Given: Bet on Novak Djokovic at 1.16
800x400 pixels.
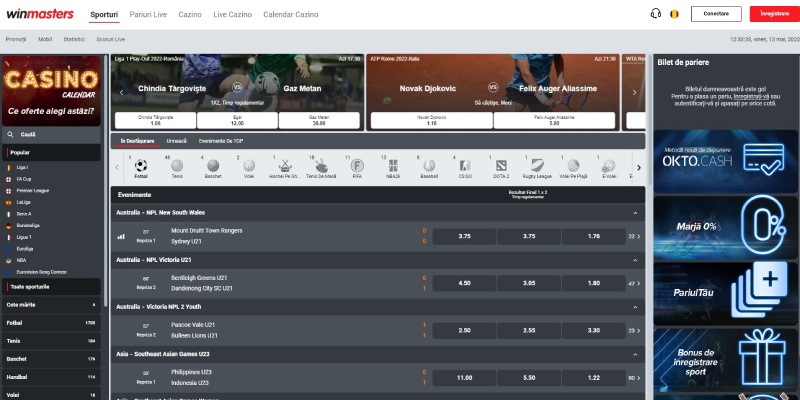Looking at the screenshot, I should click(432, 120).
